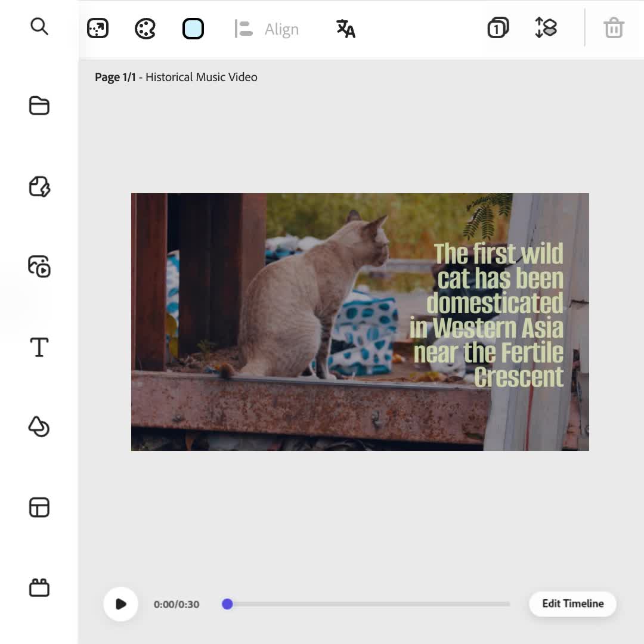Click the light blue background color swatch
This screenshot has height=644, width=644.
pyautogui.click(x=193, y=29)
